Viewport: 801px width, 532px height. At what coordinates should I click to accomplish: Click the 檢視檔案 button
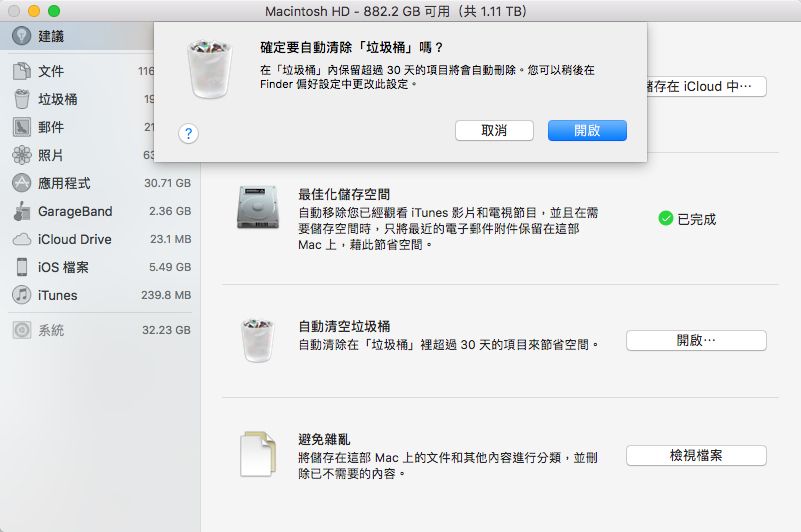[x=696, y=455]
